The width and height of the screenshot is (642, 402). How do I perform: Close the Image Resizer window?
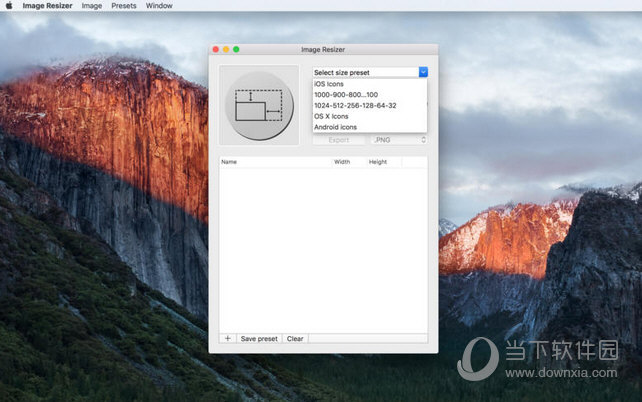click(x=216, y=50)
